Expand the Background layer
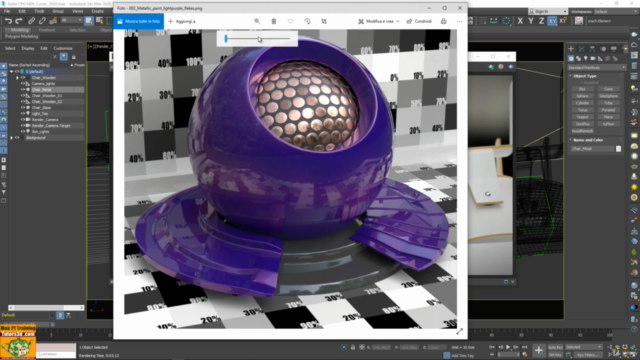640x360 pixels. point(11,138)
